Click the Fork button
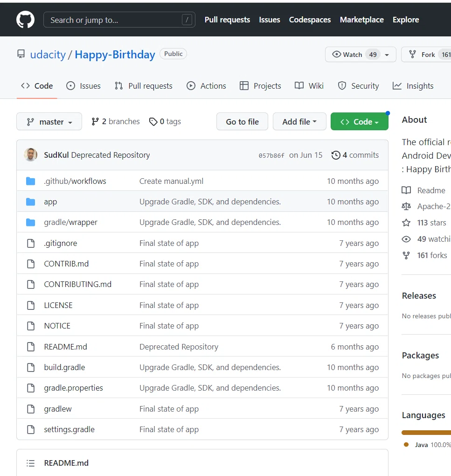The image size is (451, 476). [x=426, y=54]
